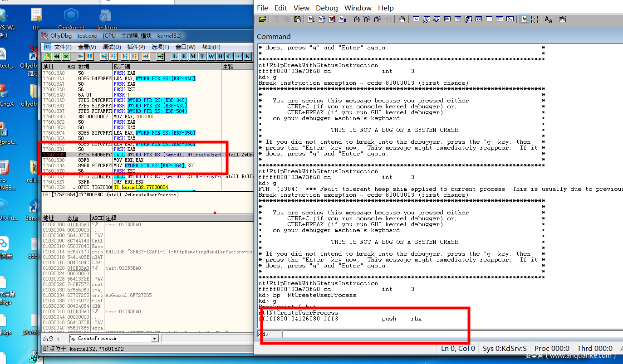Open OllyDbg 插件(P) plugins menu
Screen dimensions: 623x364
click(136, 47)
